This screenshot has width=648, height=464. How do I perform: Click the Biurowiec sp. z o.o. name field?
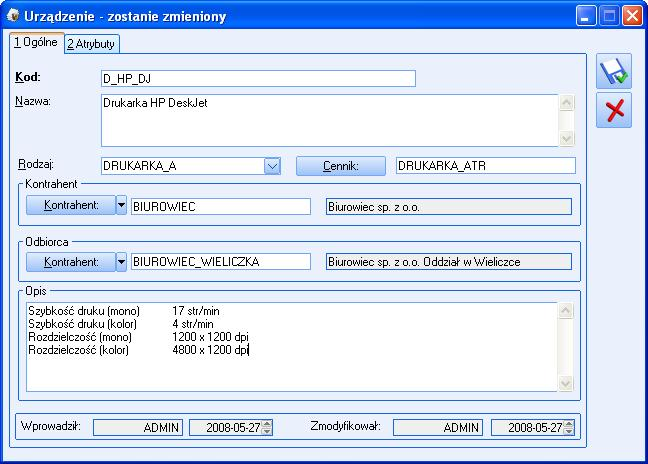click(x=449, y=207)
